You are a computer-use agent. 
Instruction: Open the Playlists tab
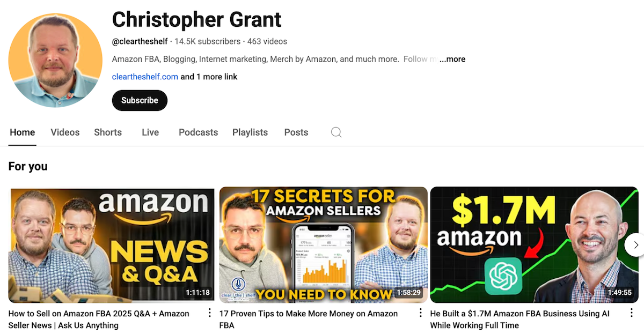[x=250, y=132]
